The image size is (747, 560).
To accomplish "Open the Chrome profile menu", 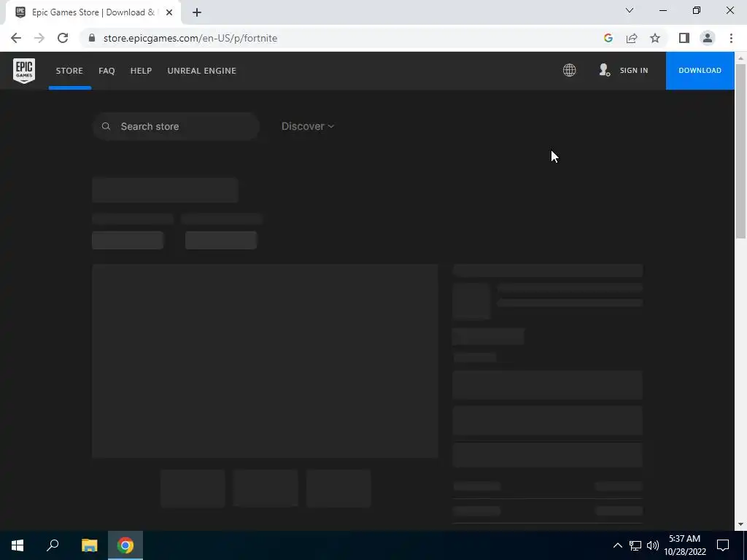I will pyautogui.click(x=708, y=38).
